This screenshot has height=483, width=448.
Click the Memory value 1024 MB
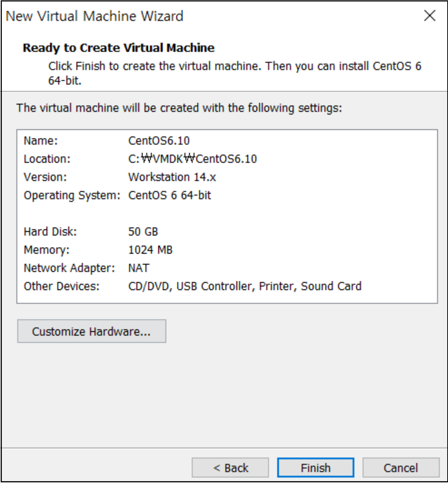click(150, 250)
